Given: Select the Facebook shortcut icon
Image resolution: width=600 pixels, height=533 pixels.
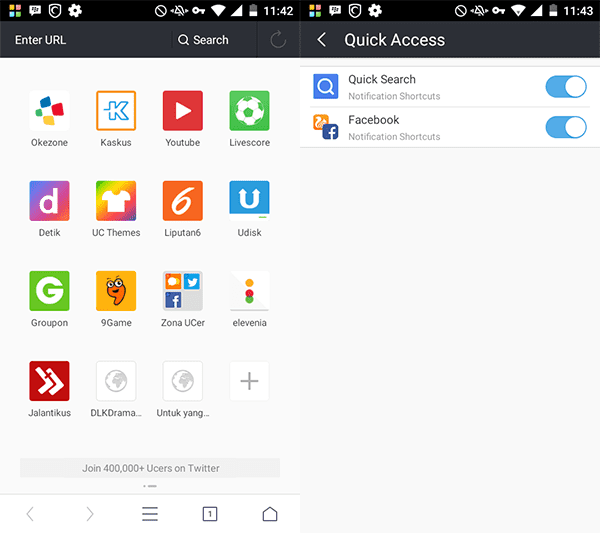Looking at the screenshot, I should pos(326,127).
